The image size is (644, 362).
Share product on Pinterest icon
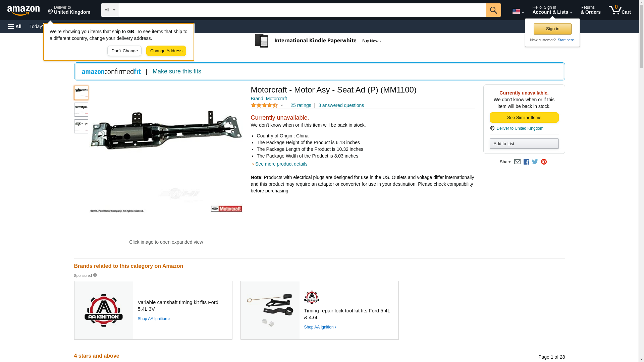[544, 162]
